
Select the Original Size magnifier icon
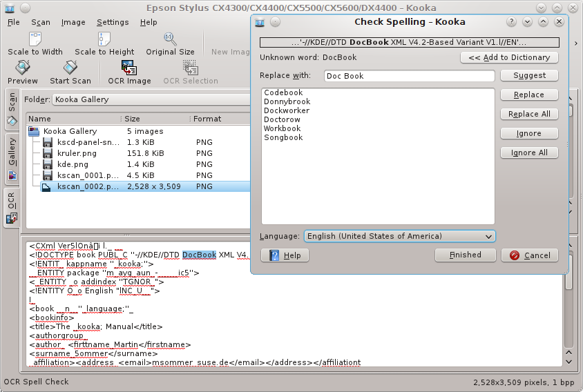coord(170,39)
